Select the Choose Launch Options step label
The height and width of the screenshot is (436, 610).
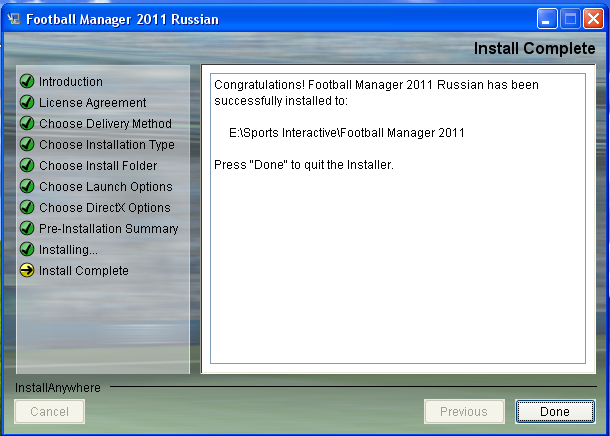click(x=106, y=187)
